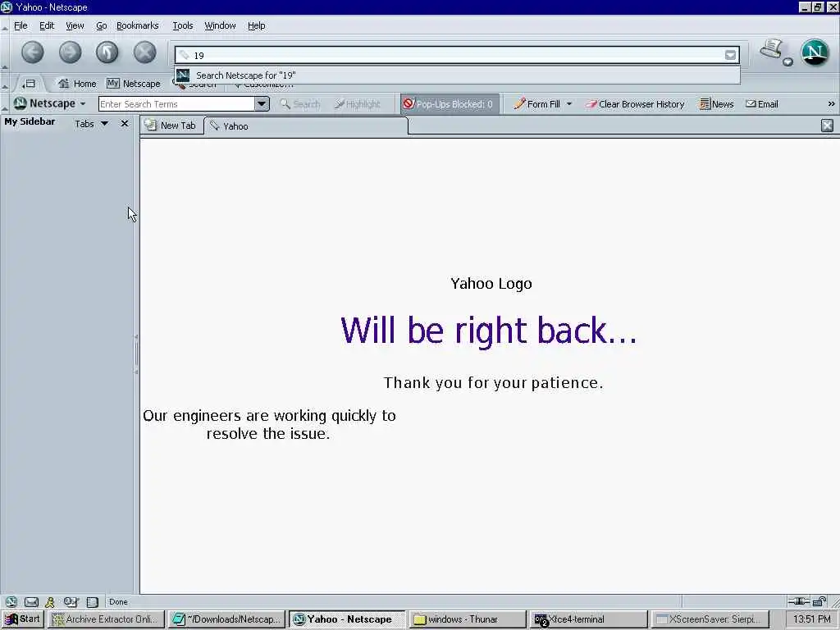Collapse the menu bar using its grippy arrow
840x630 pixels.
(5, 27)
